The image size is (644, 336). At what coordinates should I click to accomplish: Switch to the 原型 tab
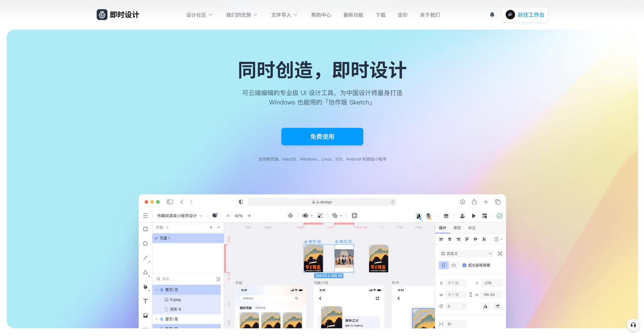coord(457,228)
